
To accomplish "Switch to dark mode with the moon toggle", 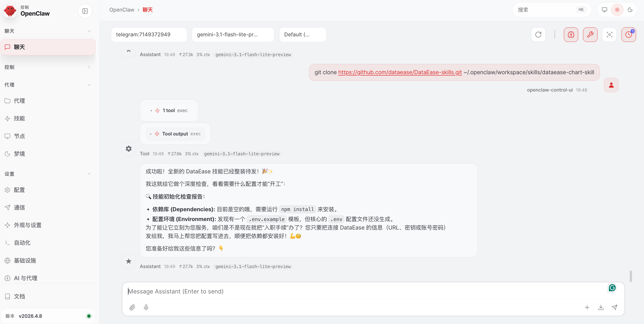I will [630, 10].
